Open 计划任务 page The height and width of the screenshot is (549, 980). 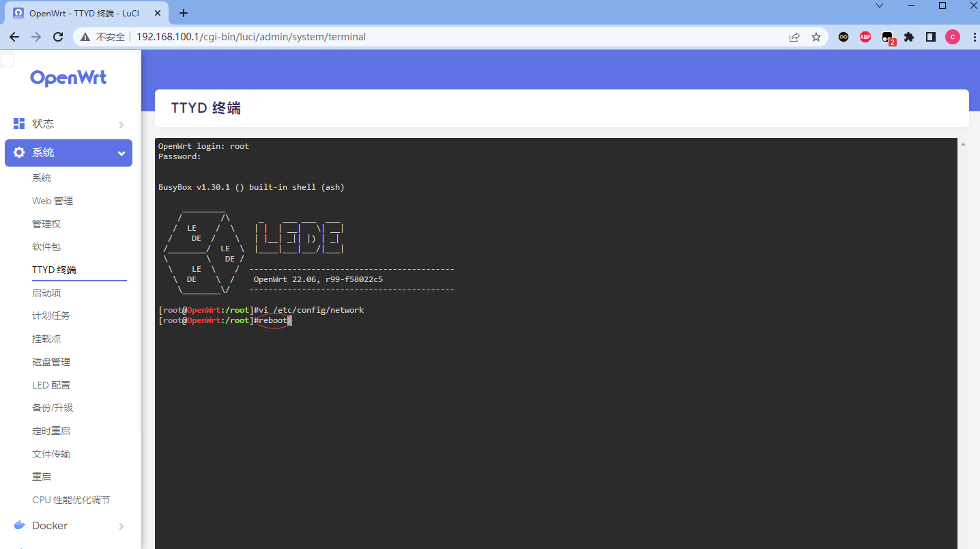51,315
